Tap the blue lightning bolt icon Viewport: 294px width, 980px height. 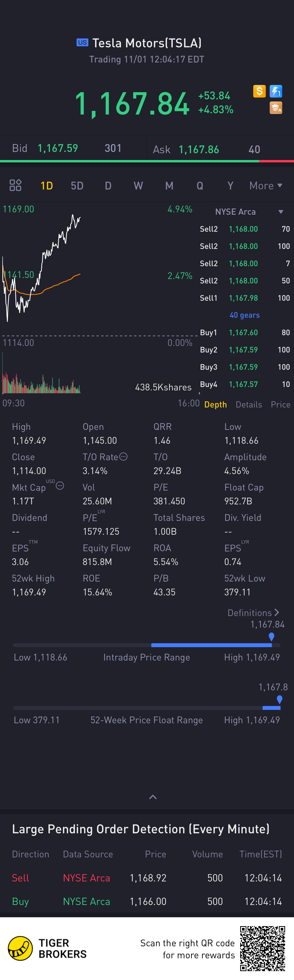tap(276, 91)
